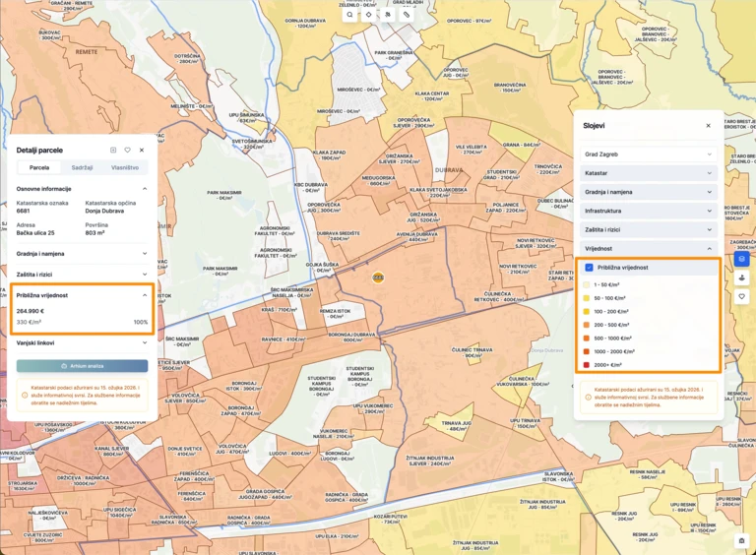Viewport: 756px width, 555px height.
Task: Open the Grad Zagreb city dropdown
Action: click(x=648, y=154)
